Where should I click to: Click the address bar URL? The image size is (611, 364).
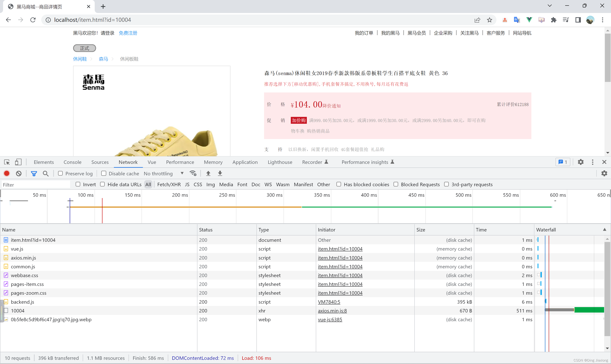pyautogui.click(x=92, y=20)
